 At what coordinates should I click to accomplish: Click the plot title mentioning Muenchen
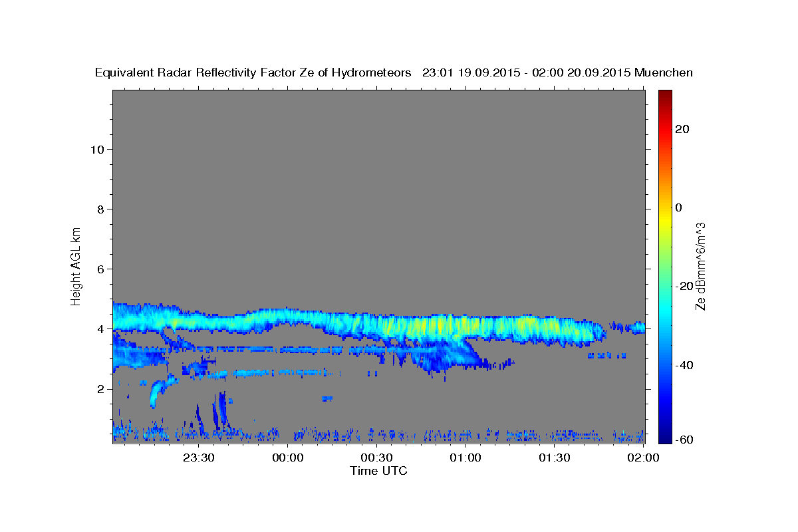click(x=394, y=72)
